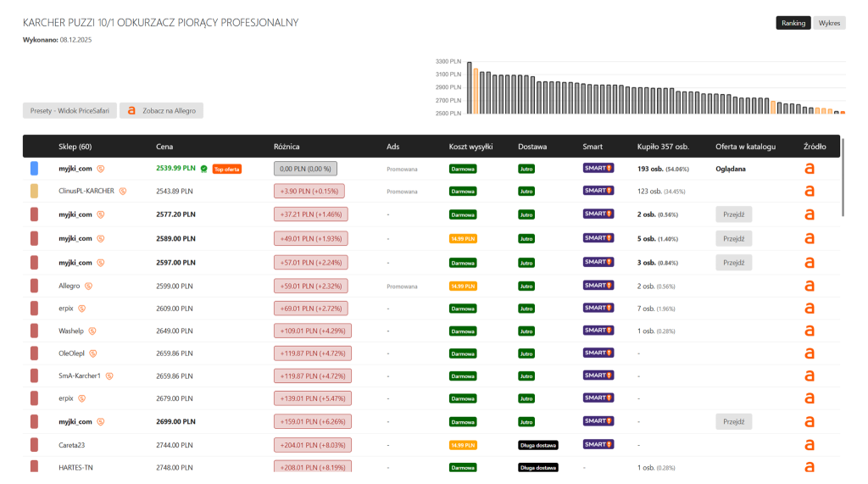This screenshot has height=484, width=868.
Task: Click the orange Top oferta badge
Action: [x=226, y=169]
